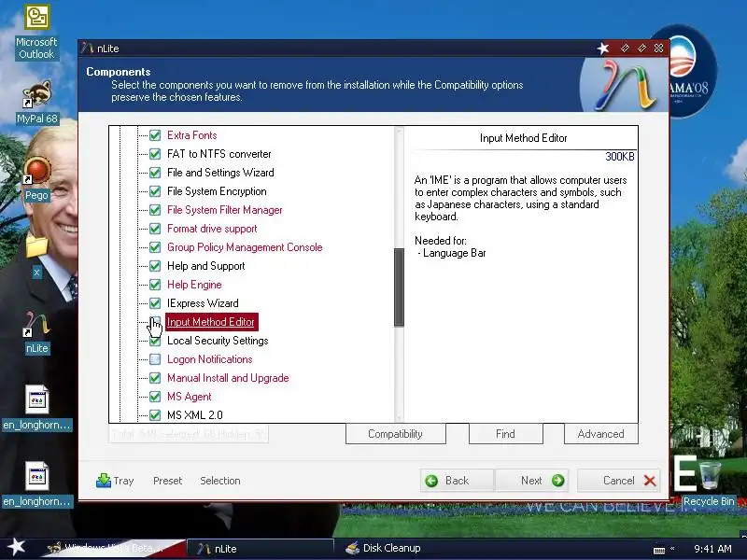
Task: Click the Advanced button
Action: coord(600,434)
